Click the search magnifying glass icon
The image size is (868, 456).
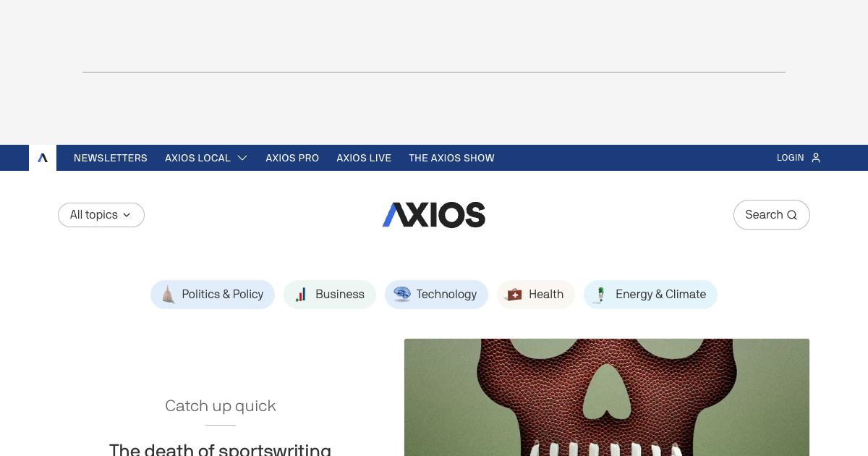click(x=792, y=214)
